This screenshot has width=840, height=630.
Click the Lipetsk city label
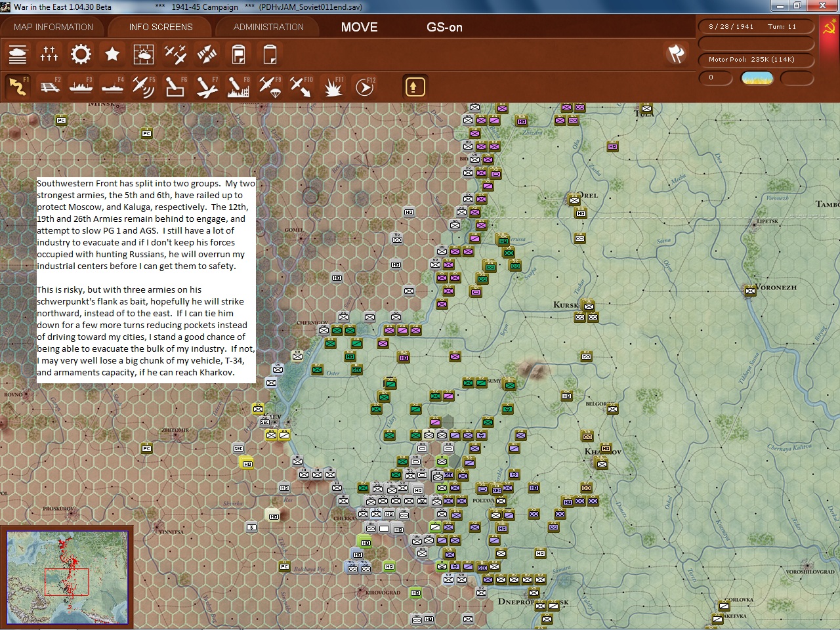pos(768,221)
